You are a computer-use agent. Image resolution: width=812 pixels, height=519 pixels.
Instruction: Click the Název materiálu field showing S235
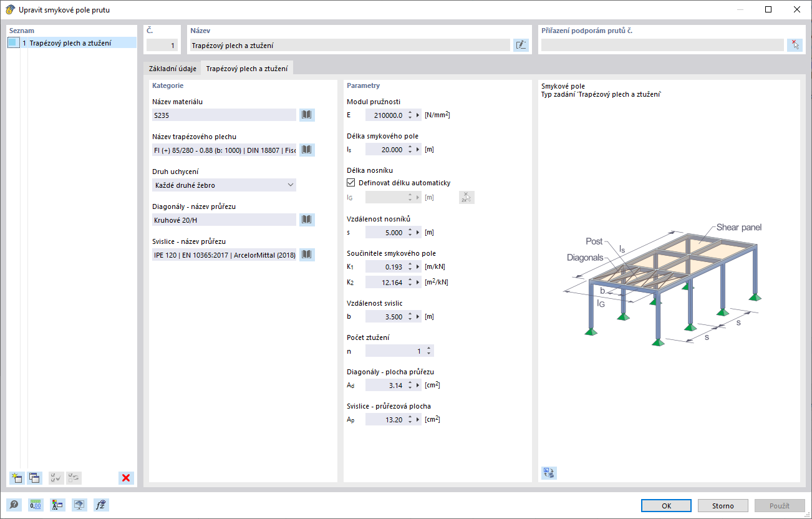tap(224, 115)
